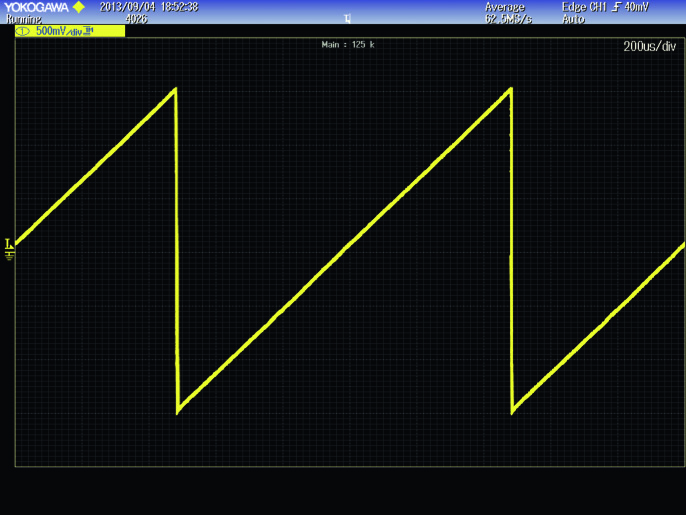
Task: Click the YOKOGAWA diamond logo icon
Action: click(79, 7)
